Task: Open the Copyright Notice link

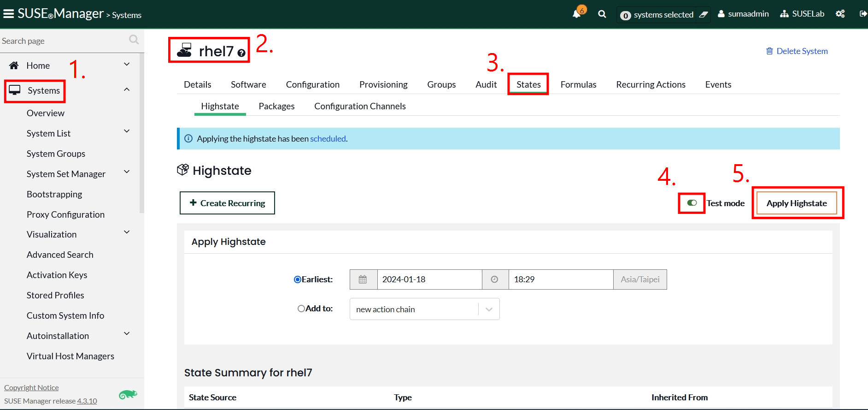Action: point(31,387)
